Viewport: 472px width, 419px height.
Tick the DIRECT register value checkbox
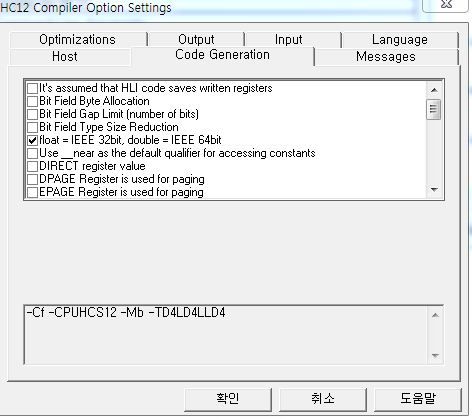[32, 166]
